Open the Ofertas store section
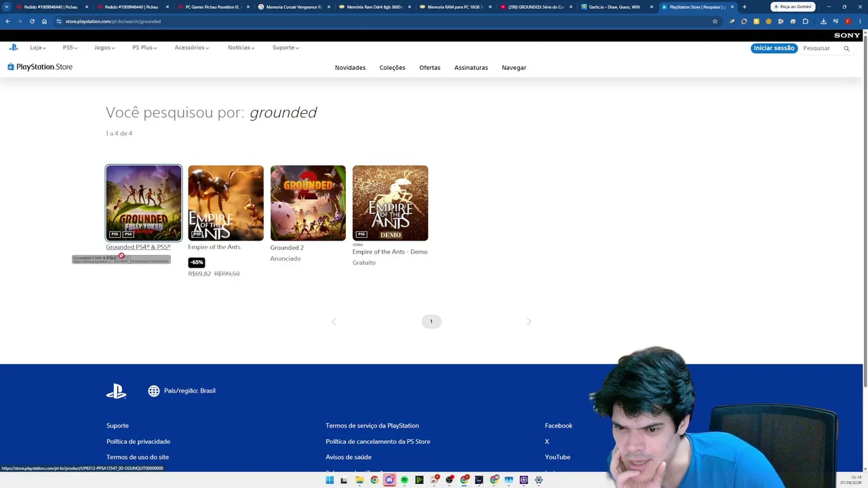The height and width of the screenshot is (488, 868). (430, 68)
